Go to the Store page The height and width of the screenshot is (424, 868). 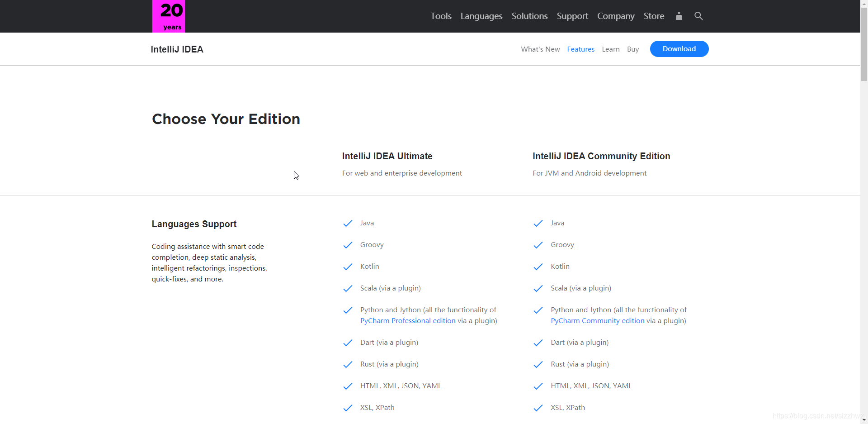(x=654, y=16)
